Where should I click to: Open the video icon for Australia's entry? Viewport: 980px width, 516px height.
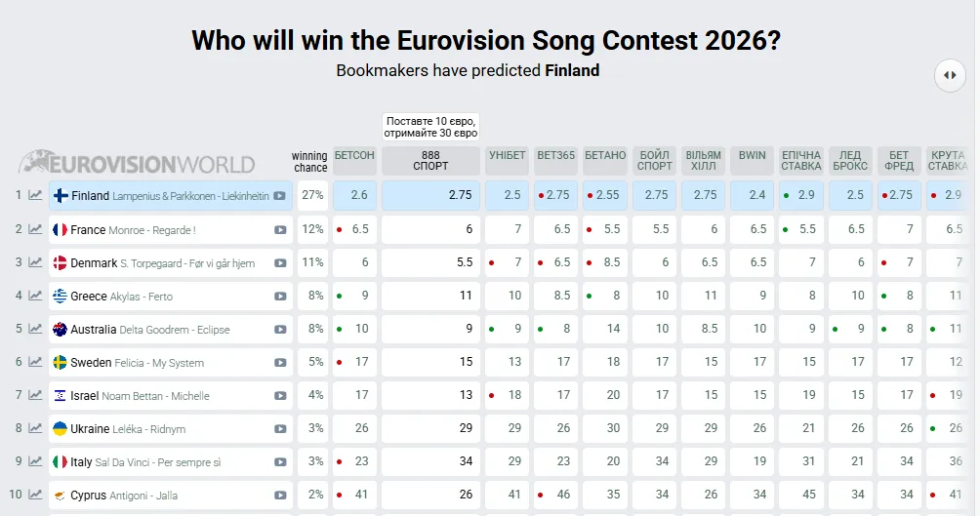coord(280,330)
